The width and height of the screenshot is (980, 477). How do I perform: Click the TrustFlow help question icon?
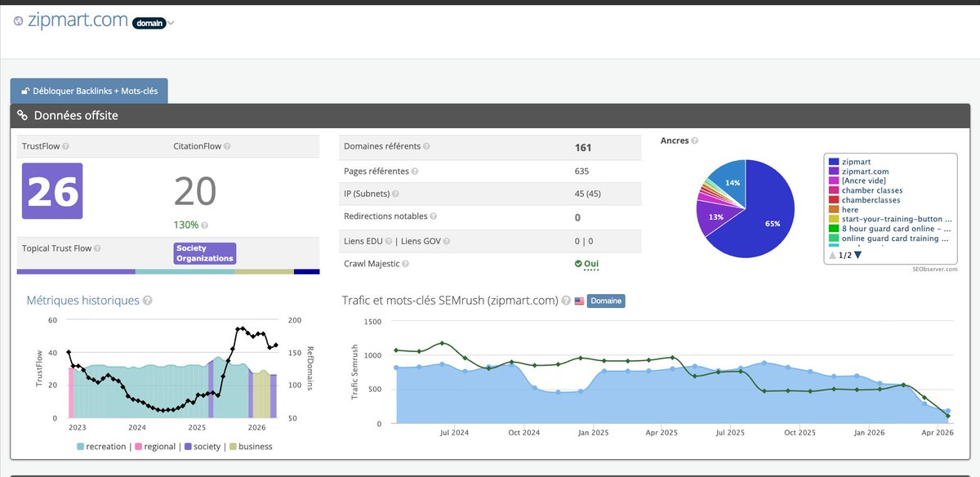pyautogui.click(x=65, y=147)
